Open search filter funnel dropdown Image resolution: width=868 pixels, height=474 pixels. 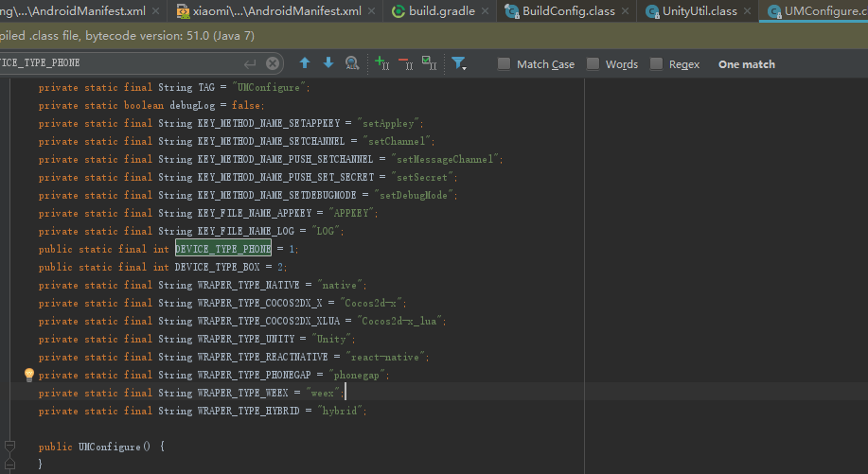[x=459, y=63]
